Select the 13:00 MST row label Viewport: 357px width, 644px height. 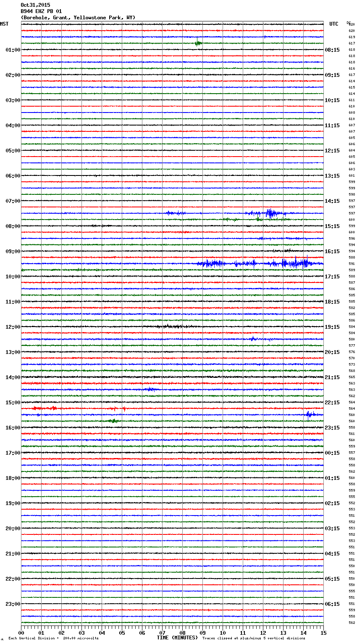[x=13, y=352]
